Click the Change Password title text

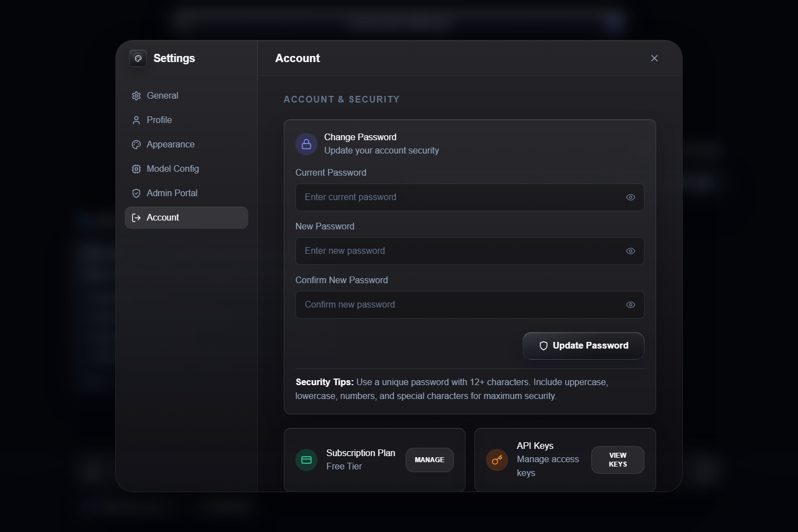[x=360, y=137]
